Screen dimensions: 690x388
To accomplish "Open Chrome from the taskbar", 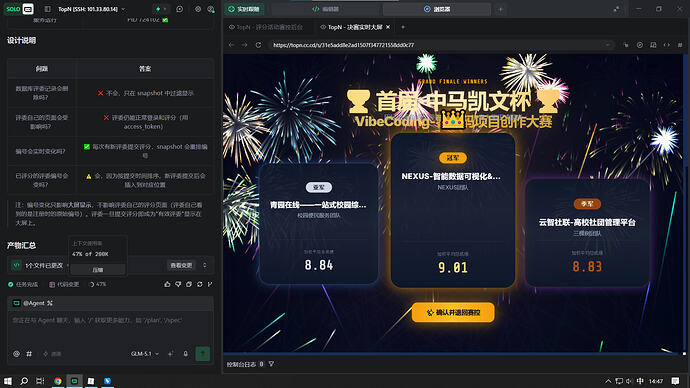I will 58,381.
